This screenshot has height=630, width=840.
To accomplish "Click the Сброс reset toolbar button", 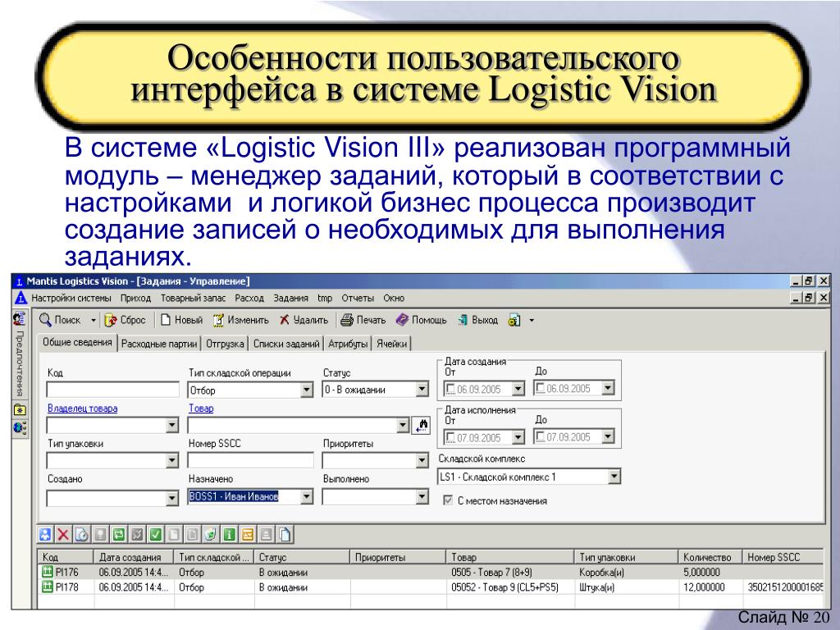I will (x=125, y=320).
